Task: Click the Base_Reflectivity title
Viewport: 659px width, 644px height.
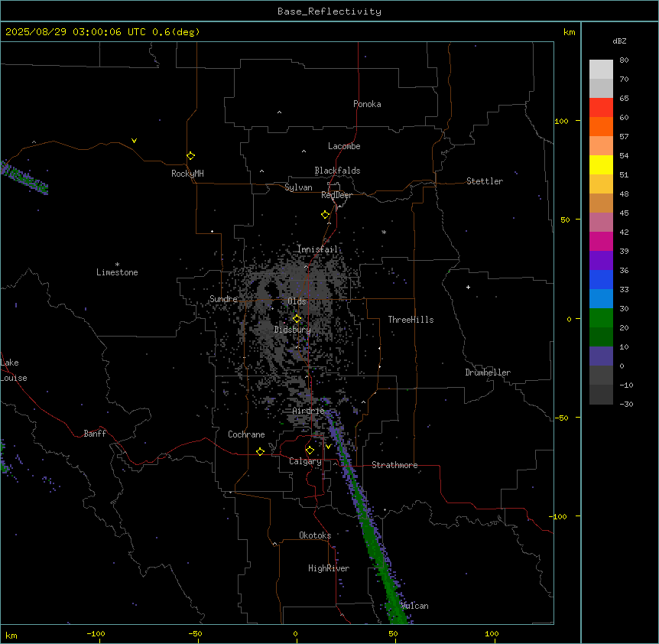Action: click(x=329, y=11)
